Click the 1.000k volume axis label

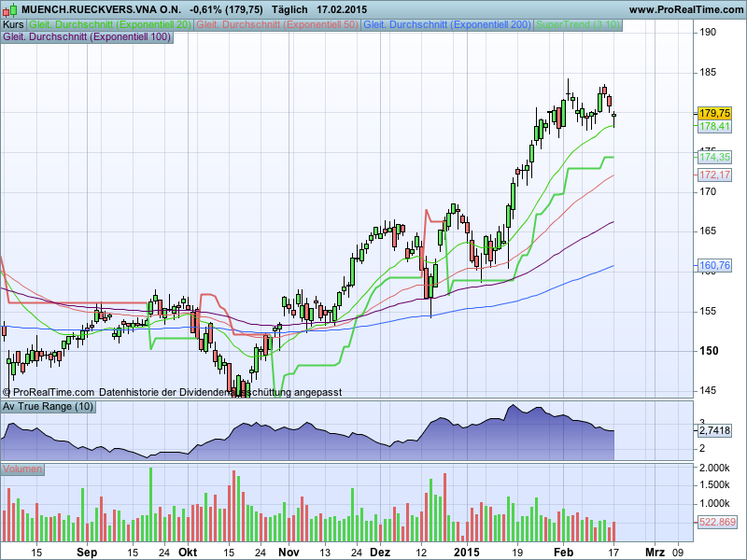tap(714, 504)
